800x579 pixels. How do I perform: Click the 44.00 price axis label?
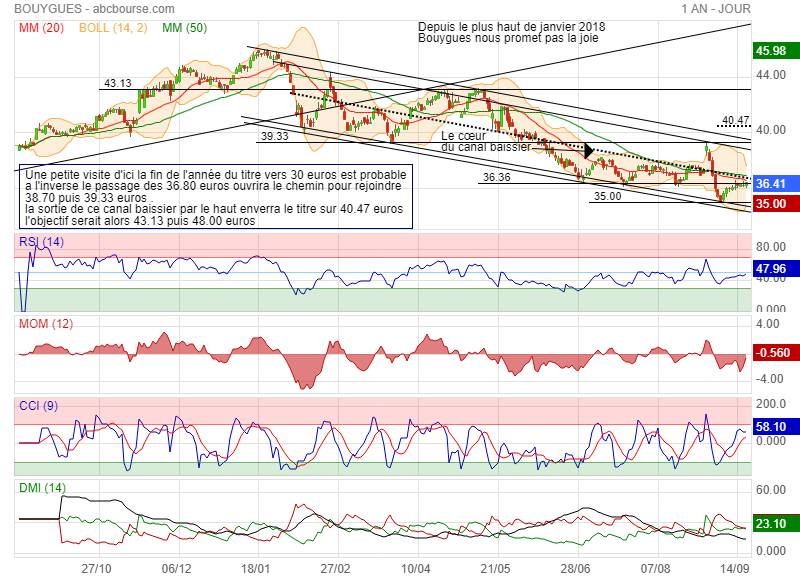tap(771, 75)
